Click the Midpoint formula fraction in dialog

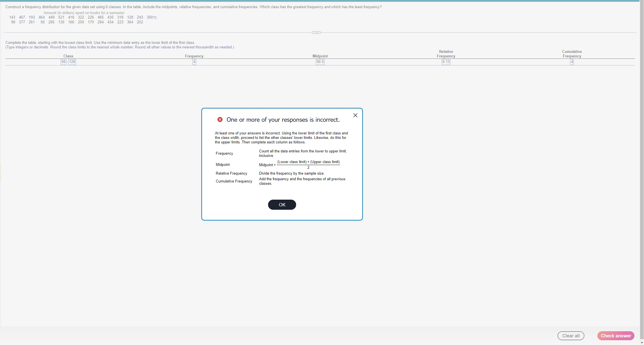308,164
